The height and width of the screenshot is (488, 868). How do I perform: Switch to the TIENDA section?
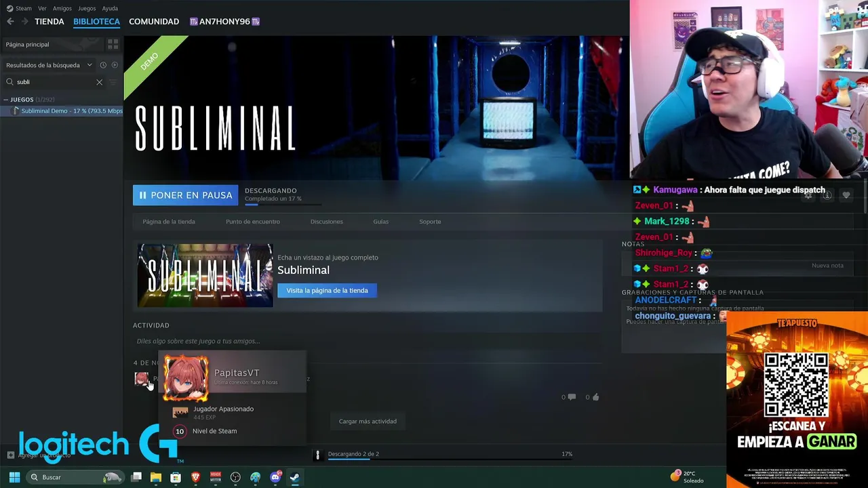50,22
